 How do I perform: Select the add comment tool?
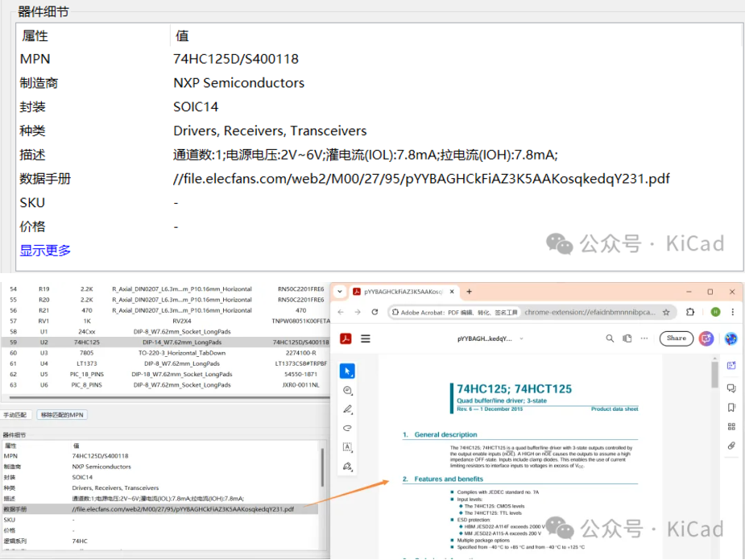point(347,390)
